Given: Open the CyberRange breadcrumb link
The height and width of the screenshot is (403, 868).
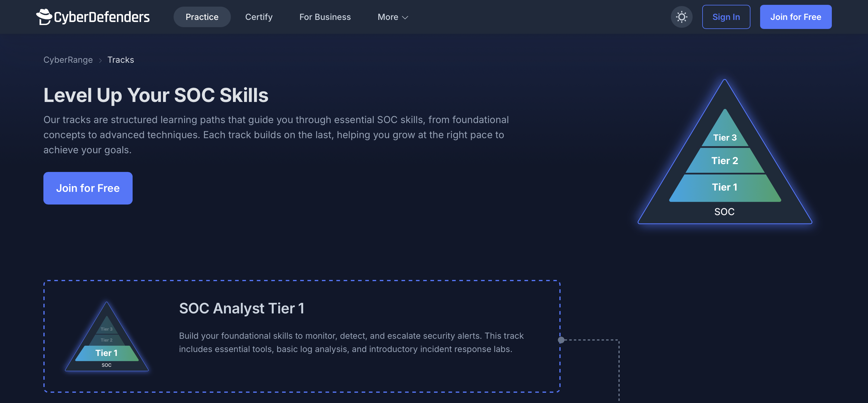Looking at the screenshot, I should tap(68, 60).
